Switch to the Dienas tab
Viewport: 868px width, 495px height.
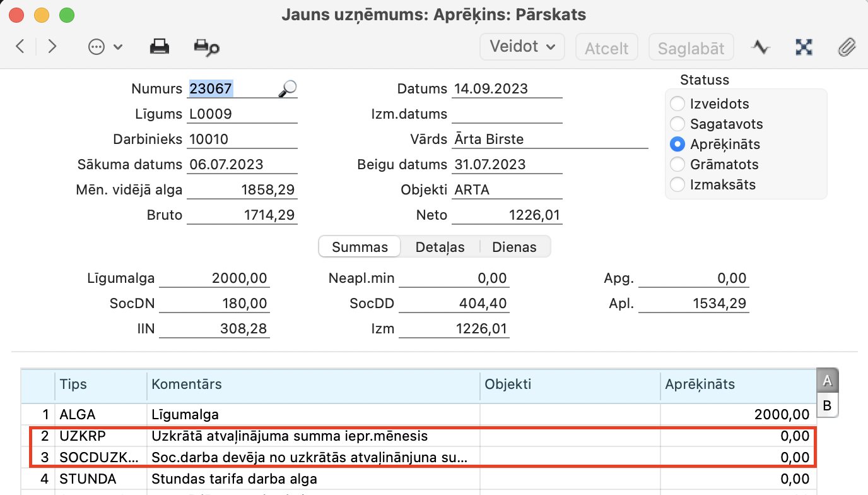pos(514,247)
